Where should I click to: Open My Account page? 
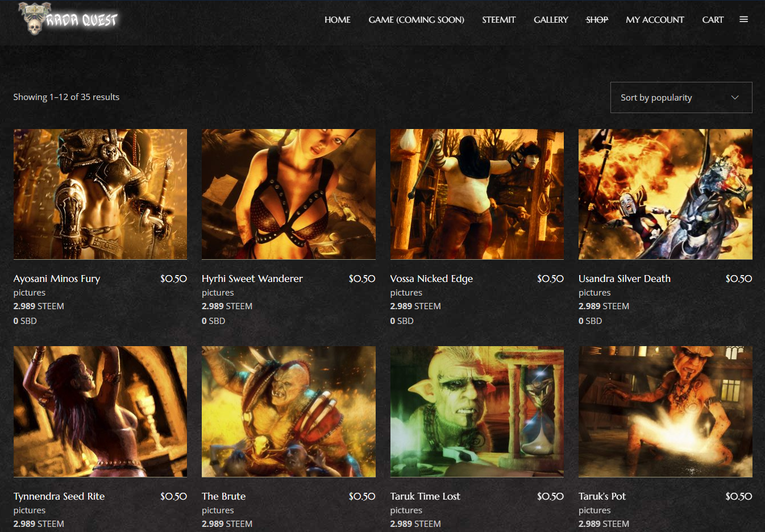point(655,20)
